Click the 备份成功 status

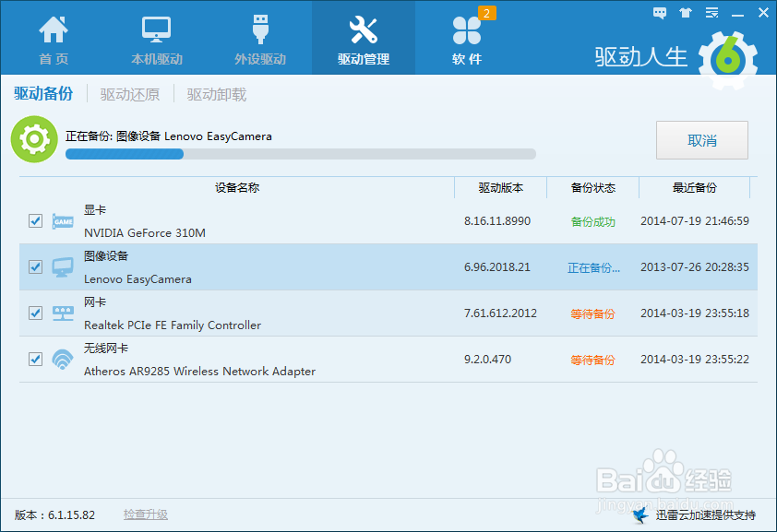592,221
